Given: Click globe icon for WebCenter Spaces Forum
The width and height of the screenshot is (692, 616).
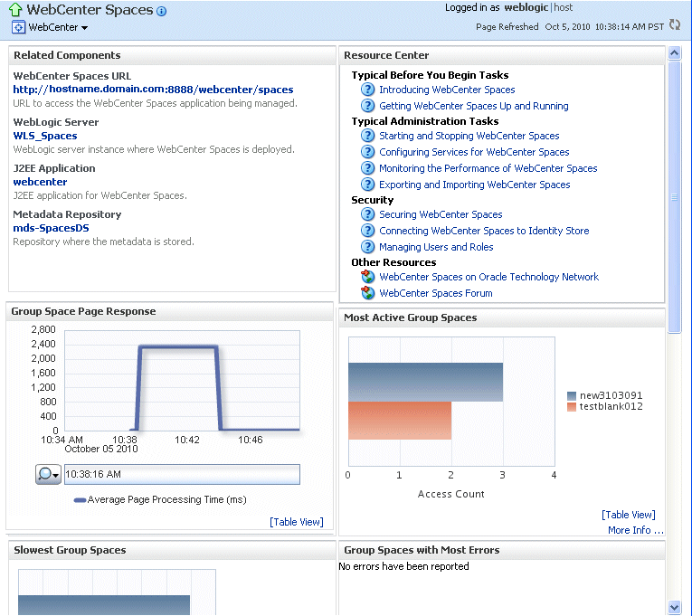Looking at the screenshot, I should click(x=367, y=293).
